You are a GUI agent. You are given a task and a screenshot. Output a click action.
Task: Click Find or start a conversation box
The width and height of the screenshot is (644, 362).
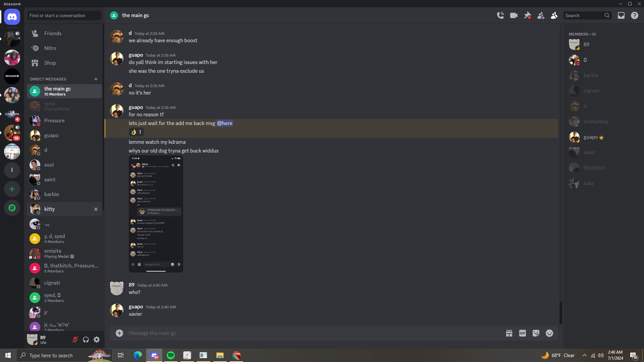(x=64, y=15)
